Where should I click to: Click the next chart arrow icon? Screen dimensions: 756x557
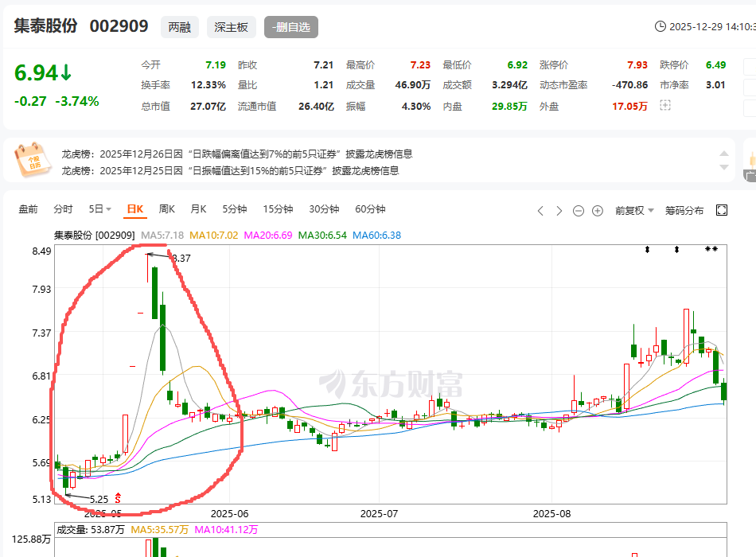[559, 211]
